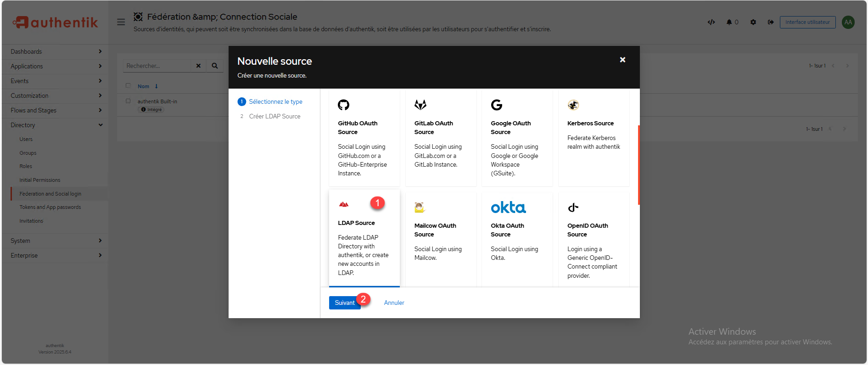Toggle the select-all checkbox beside Nom
The image size is (868, 365).
[x=128, y=86]
